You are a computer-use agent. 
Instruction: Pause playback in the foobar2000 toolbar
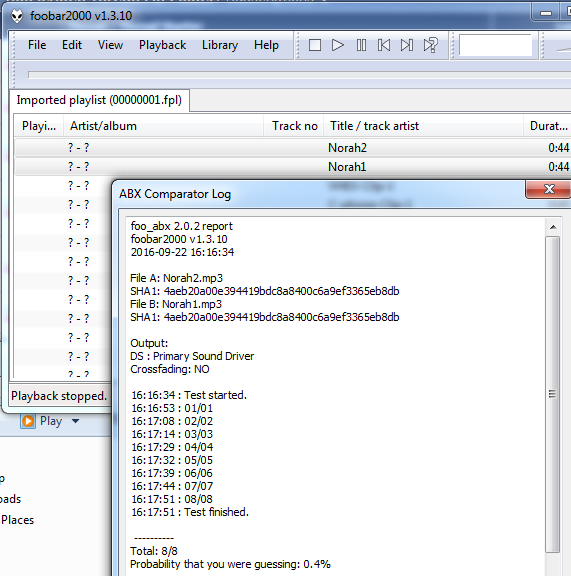click(361, 45)
